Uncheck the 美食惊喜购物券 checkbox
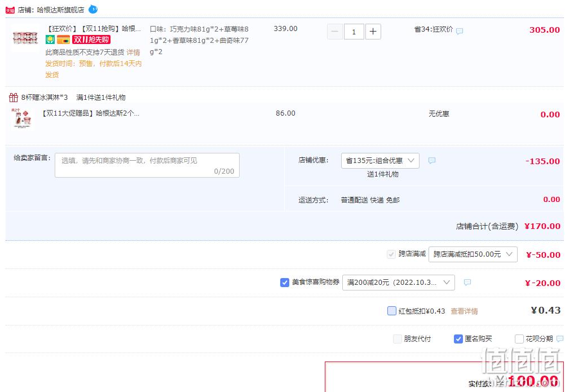 (x=284, y=283)
